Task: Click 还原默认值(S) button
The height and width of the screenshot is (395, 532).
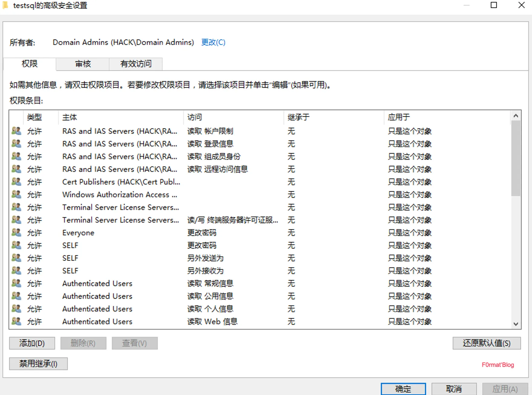Action: pos(486,343)
